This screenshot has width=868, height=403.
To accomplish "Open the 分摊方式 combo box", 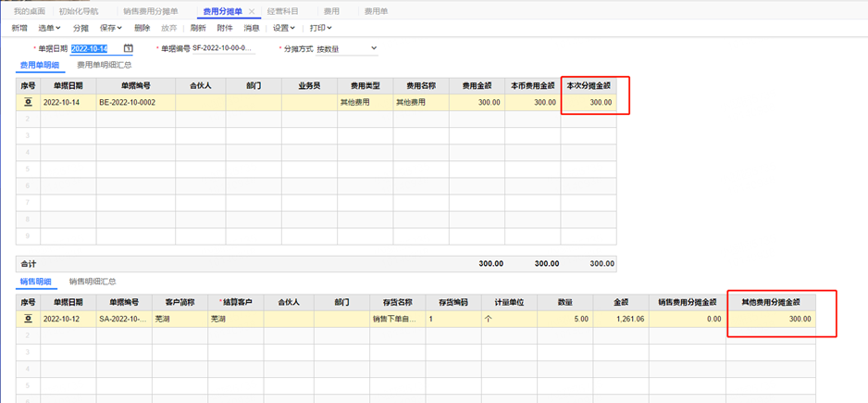I will (346, 49).
